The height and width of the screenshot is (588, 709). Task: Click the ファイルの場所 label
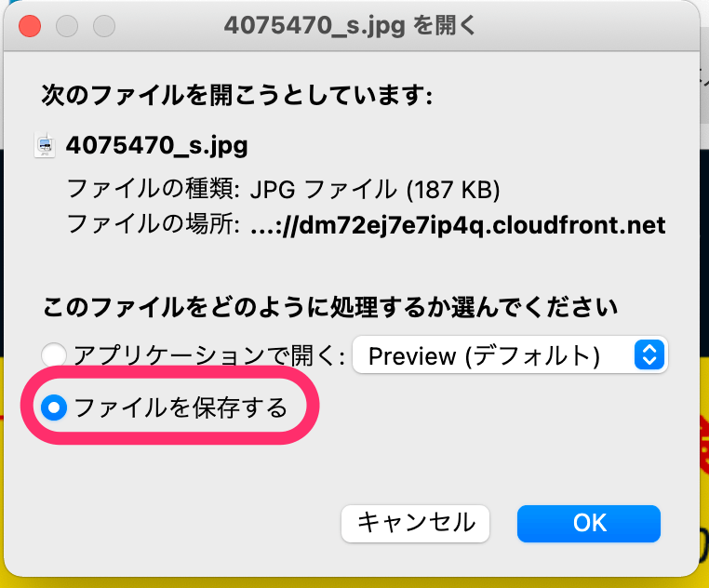coord(154,225)
